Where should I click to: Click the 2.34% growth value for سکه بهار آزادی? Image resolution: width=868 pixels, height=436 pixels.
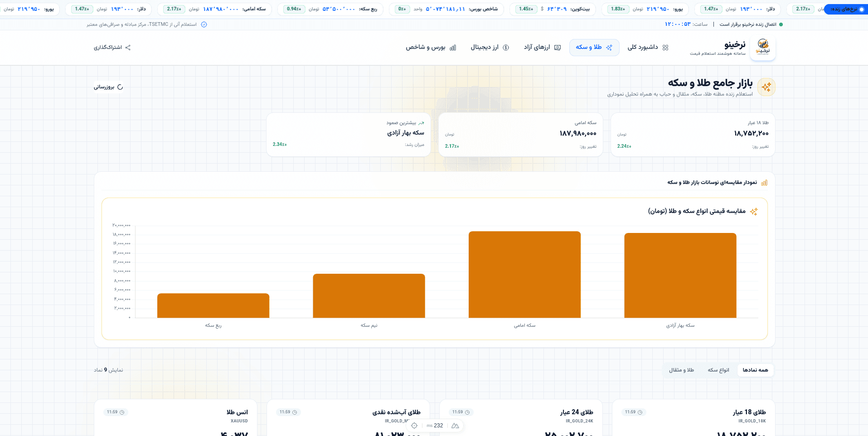(280, 145)
